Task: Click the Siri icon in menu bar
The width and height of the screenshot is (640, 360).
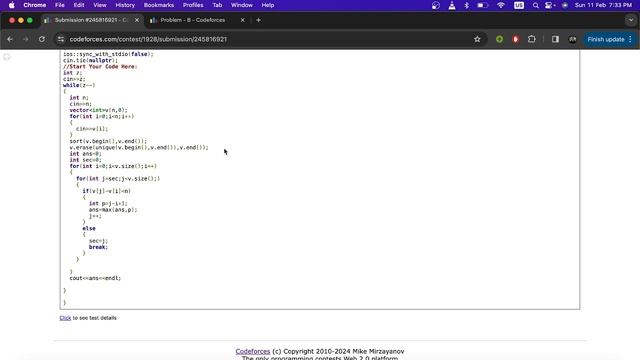Action: [565, 5]
